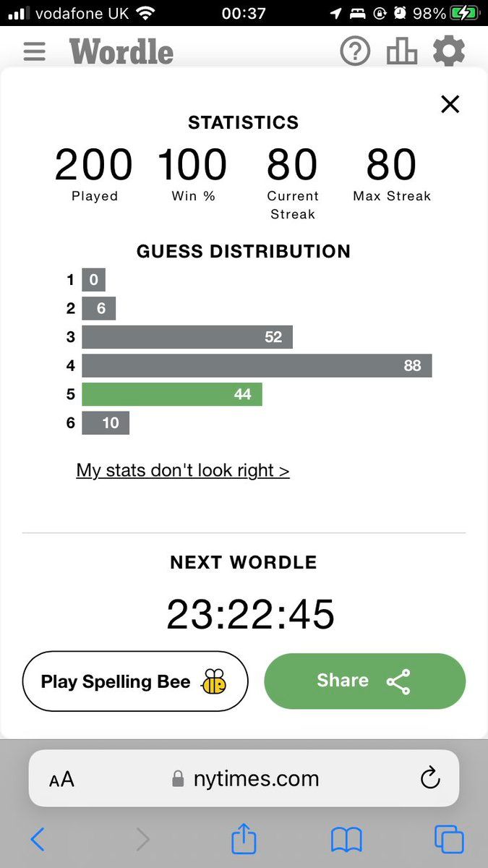Open the statistics bar chart icon

point(402,51)
